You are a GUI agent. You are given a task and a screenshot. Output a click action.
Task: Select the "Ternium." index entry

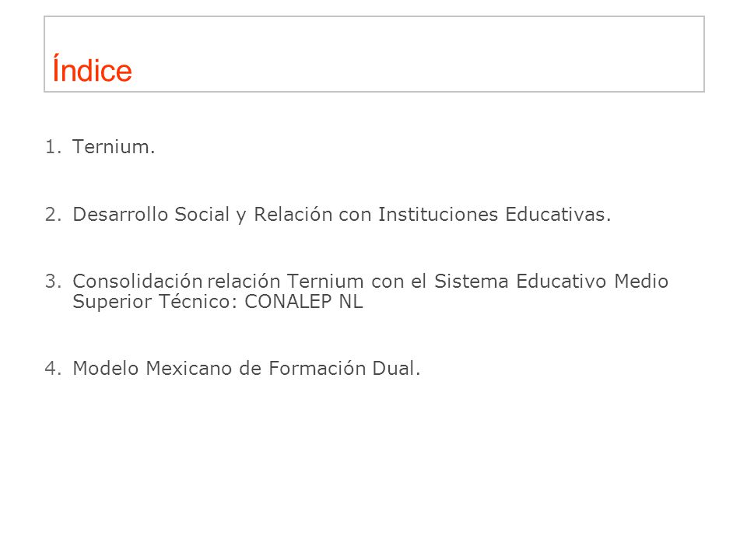(x=114, y=147)
